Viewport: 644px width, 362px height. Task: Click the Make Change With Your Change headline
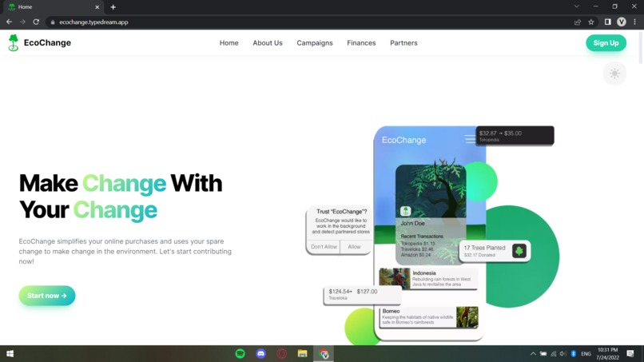point(121,197)
